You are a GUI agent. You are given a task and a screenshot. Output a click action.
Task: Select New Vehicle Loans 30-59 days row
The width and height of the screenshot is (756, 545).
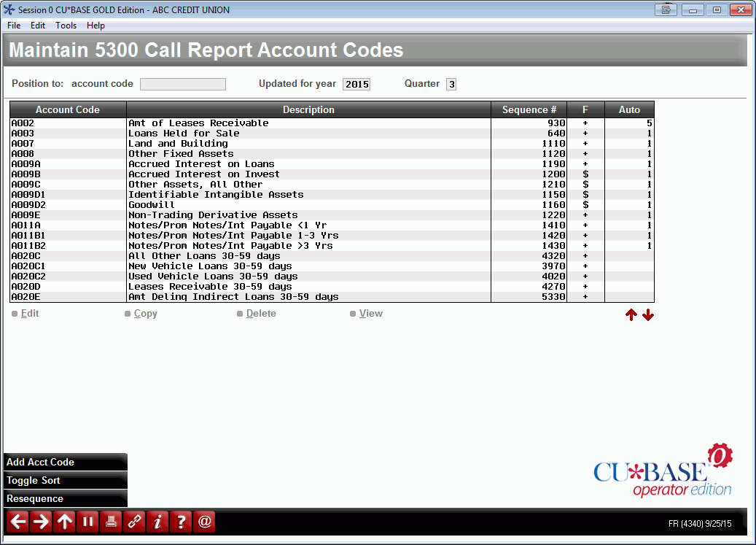point(332,266)
